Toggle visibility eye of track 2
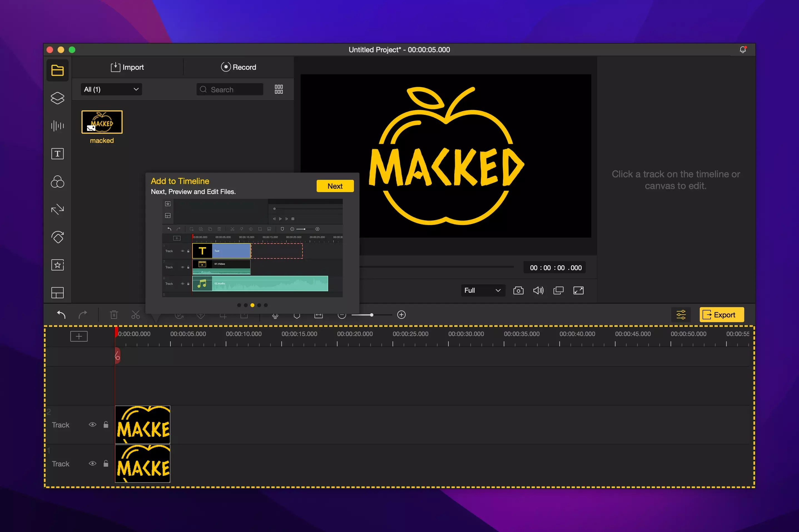799x532 pixels. point(92,424)
